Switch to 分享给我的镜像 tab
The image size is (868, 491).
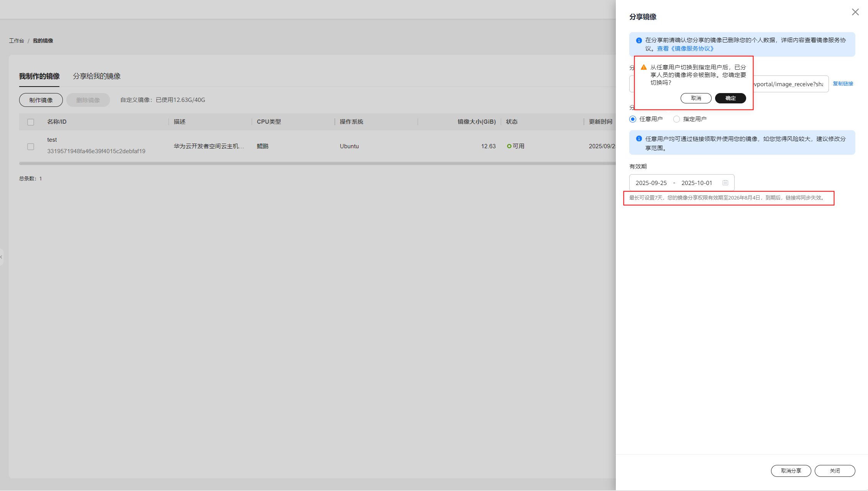point(97,76)
